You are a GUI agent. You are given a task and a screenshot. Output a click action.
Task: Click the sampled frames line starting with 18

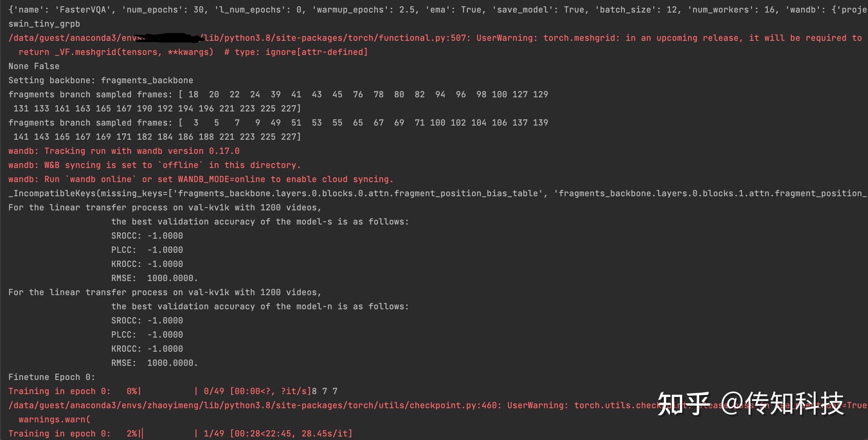coord(278,95)
